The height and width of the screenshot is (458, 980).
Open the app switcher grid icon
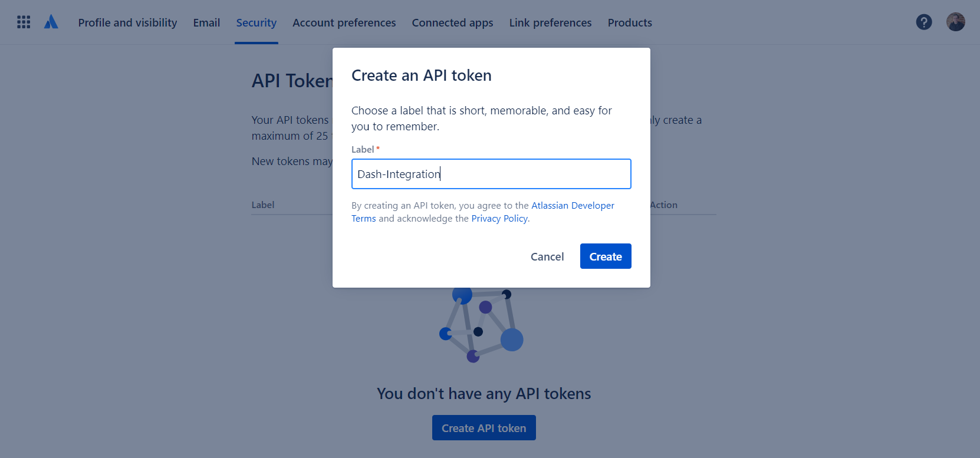pyautogui.click(x=24, y=22)
